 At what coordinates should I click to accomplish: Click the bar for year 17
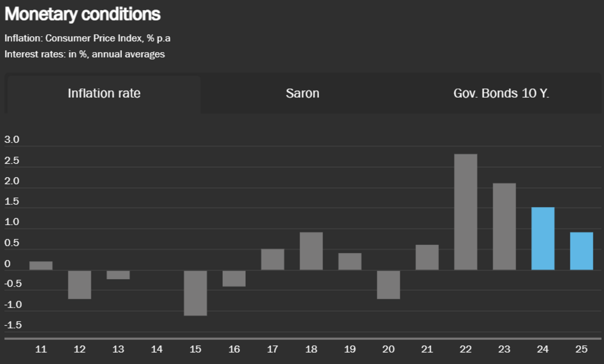273,259
